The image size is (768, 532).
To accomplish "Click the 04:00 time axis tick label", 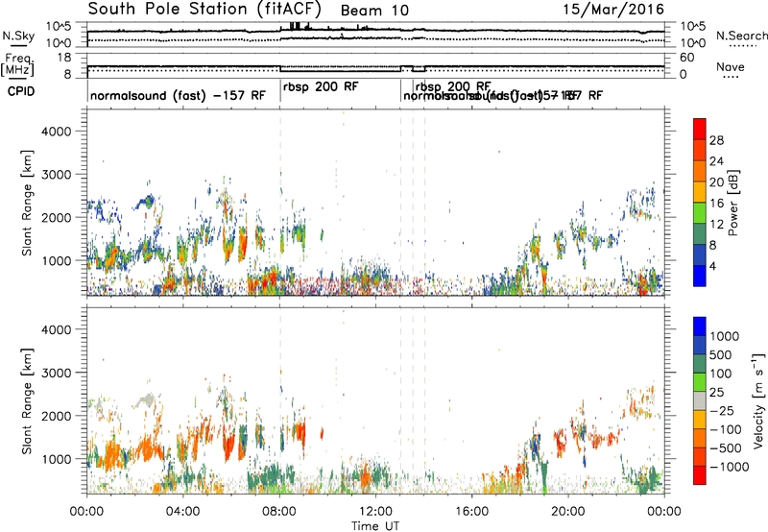I will 182,512.
